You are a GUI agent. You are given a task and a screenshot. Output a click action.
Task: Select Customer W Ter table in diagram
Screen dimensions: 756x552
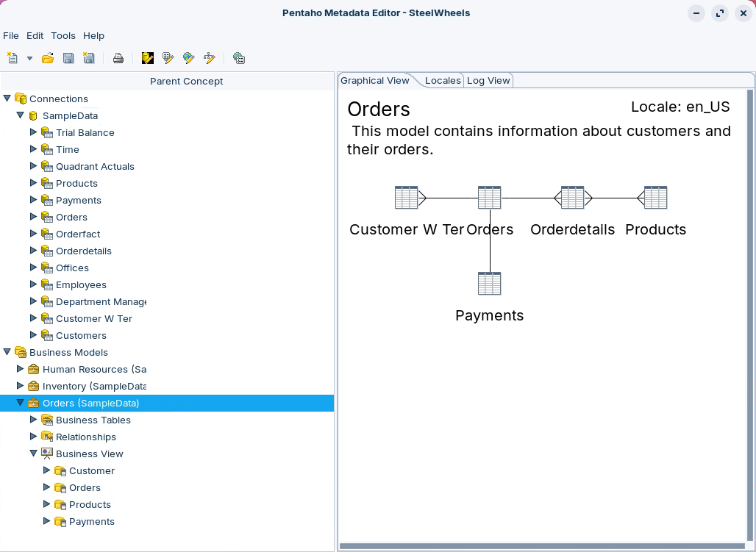point(407,198)
